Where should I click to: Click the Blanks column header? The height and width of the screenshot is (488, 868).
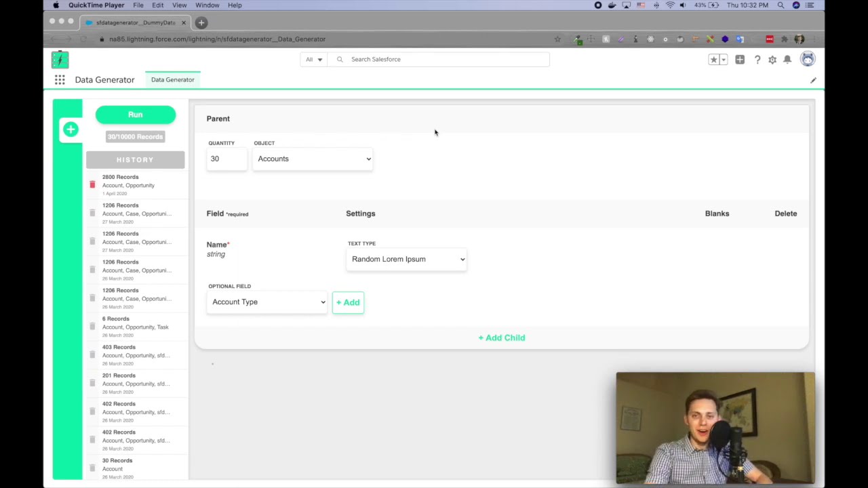tap(717, 213)
